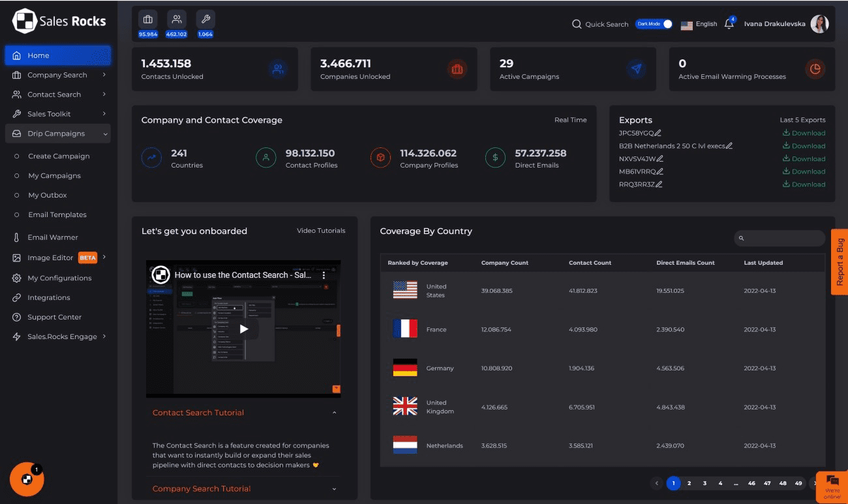The image size is (848, 504).
Task: Open the We're online chat widget
Action: (x=832, y=486)
